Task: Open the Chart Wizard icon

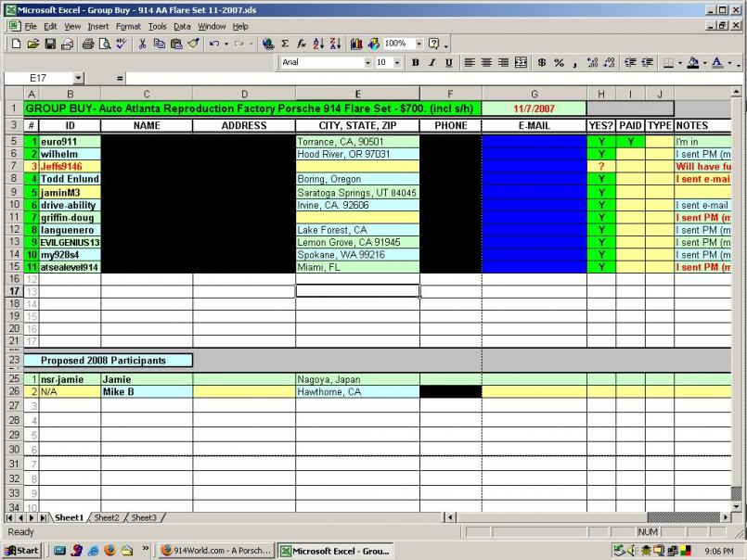Action: coord(355,43)
